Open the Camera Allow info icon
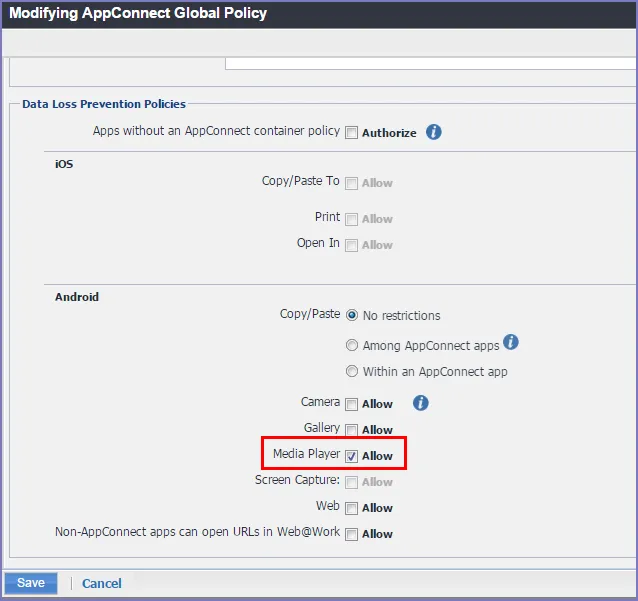Image resolution: width=638 pixels, height=601 pixels. pos(420,403)
